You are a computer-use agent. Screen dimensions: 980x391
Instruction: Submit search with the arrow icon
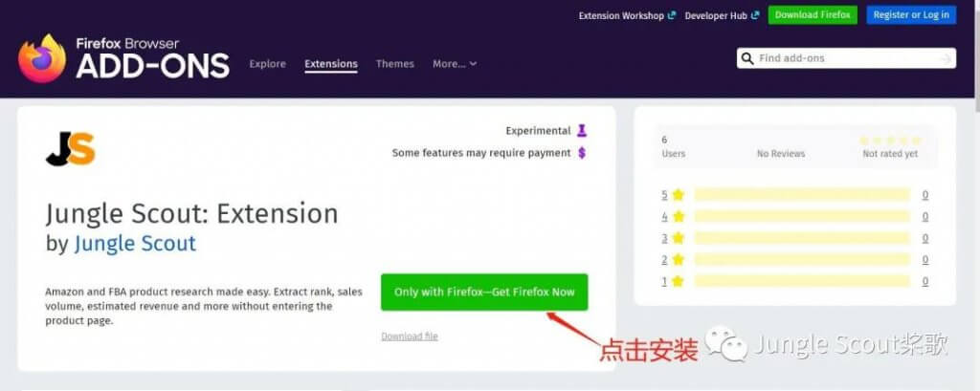click(947, 58)
